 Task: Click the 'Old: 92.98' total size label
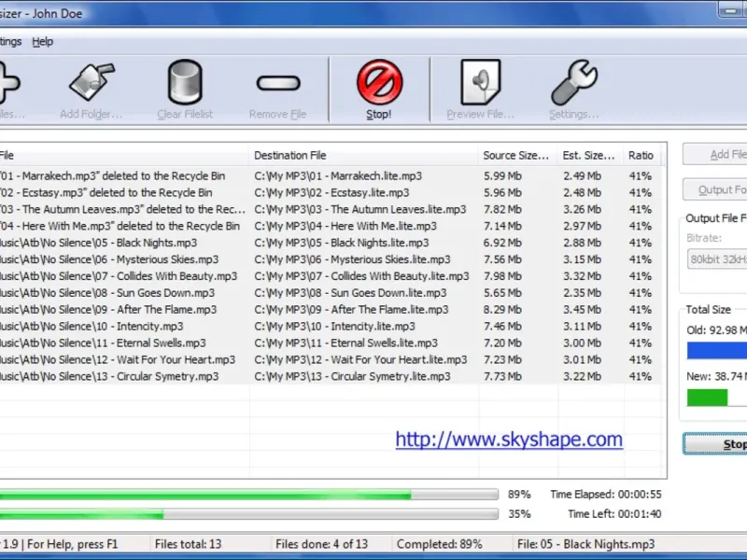click(716, 330)
